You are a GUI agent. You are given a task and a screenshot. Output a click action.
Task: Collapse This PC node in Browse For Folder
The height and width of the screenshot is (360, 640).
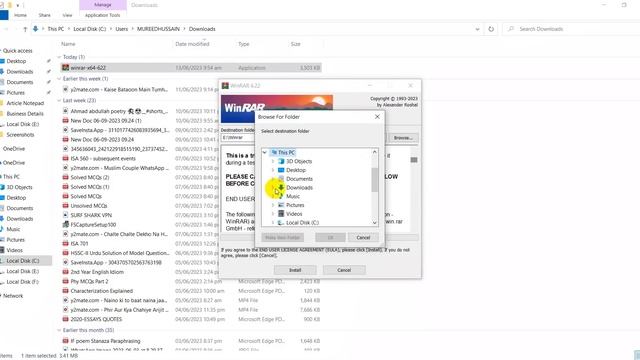point(264,152)
